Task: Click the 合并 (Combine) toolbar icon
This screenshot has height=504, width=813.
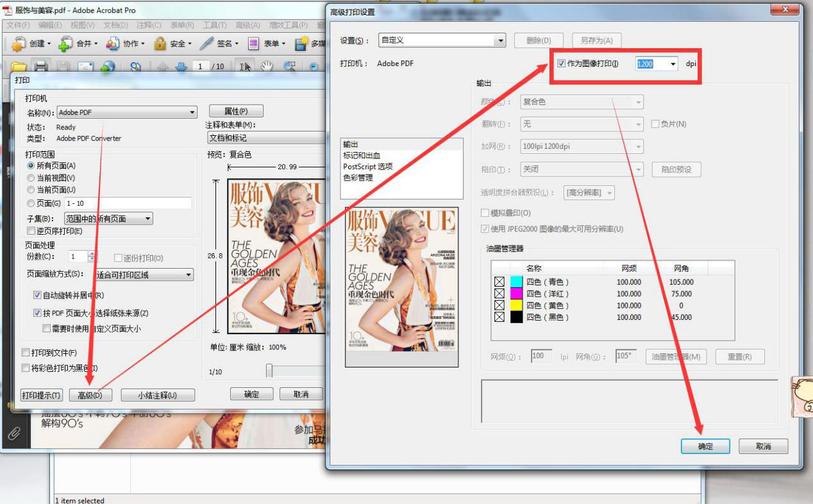Action: click(66, 44)
